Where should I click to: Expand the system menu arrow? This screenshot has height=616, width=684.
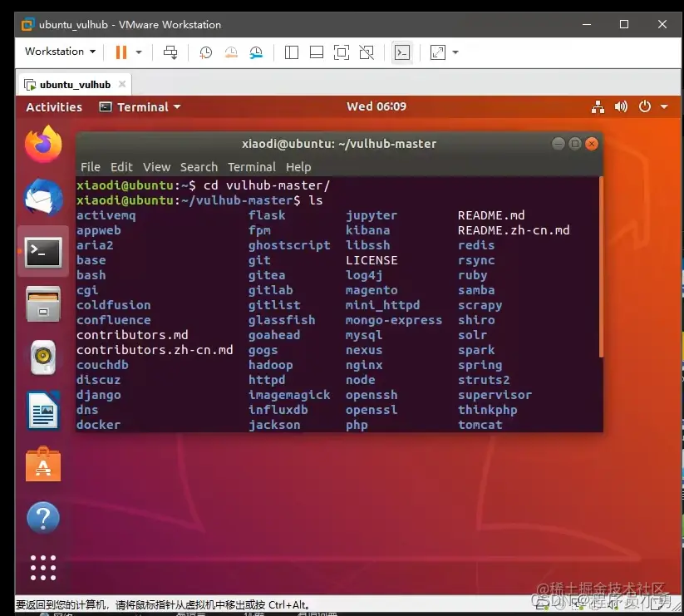(664, 106)
